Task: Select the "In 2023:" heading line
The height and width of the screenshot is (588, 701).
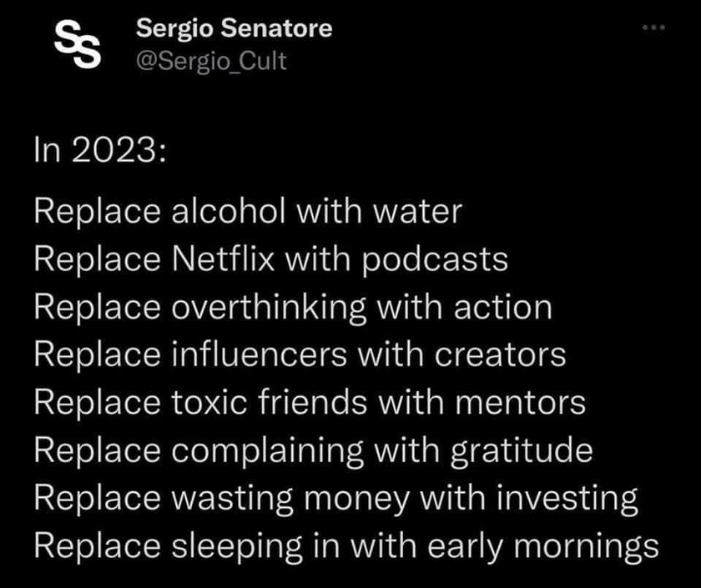Action: coord(100,149)
